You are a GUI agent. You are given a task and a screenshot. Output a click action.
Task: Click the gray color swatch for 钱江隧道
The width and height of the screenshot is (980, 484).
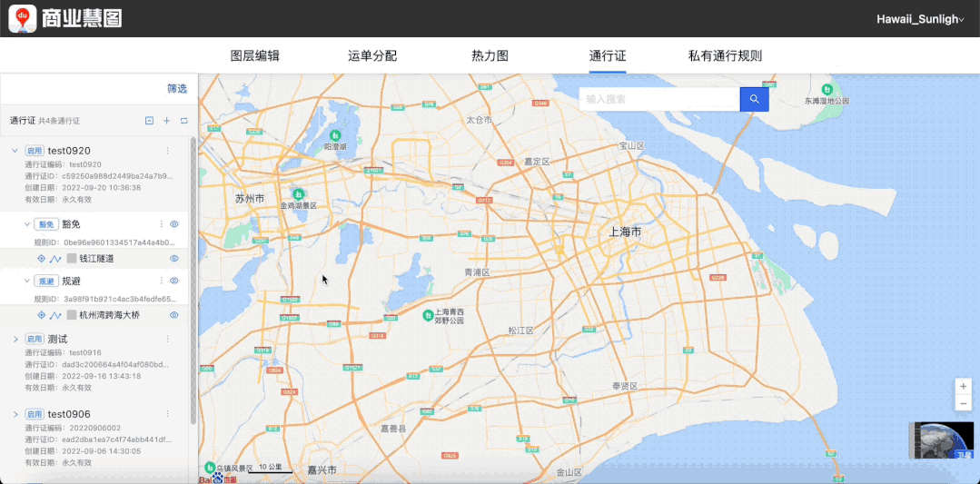(72, 259)
